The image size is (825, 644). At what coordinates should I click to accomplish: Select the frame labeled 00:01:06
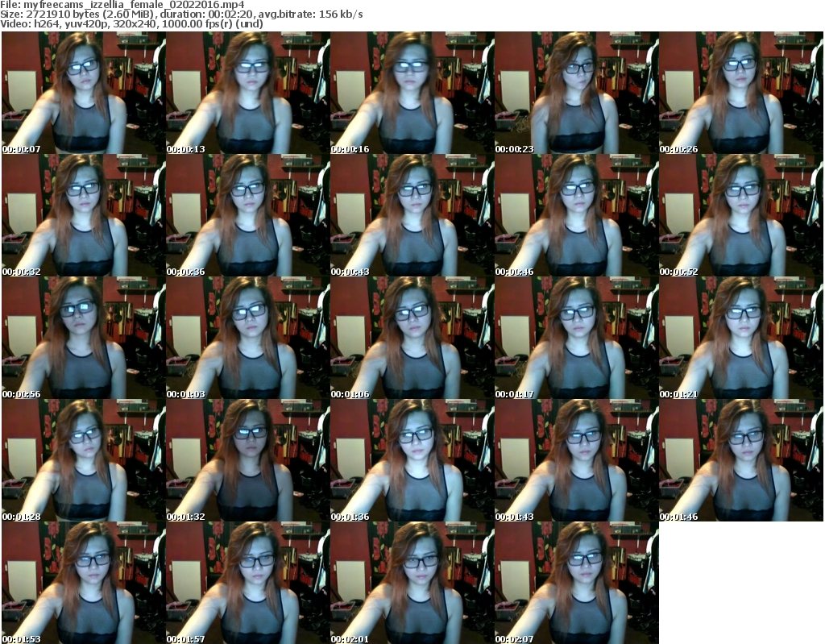[x=412, y=338]
